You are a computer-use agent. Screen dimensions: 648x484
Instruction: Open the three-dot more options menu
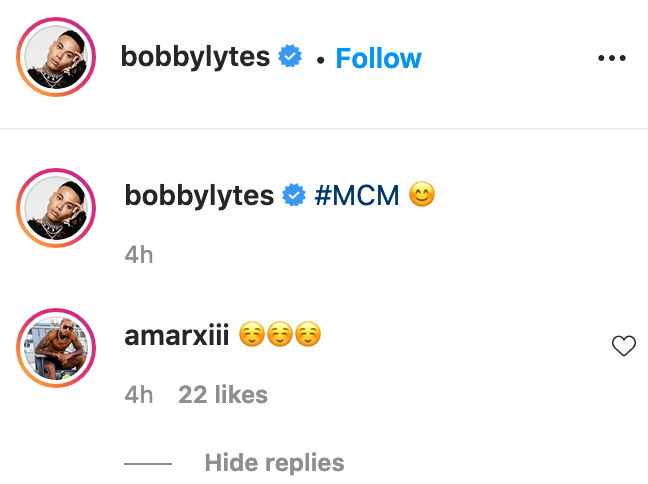click(x=611, y=58)
